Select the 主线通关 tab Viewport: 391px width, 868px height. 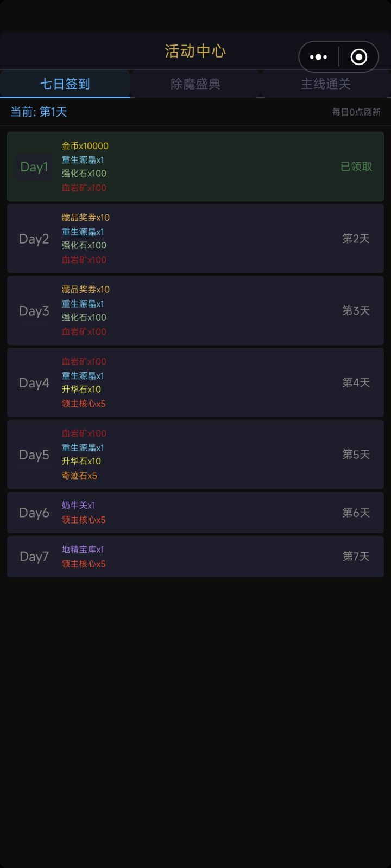[x=326, y=84]
